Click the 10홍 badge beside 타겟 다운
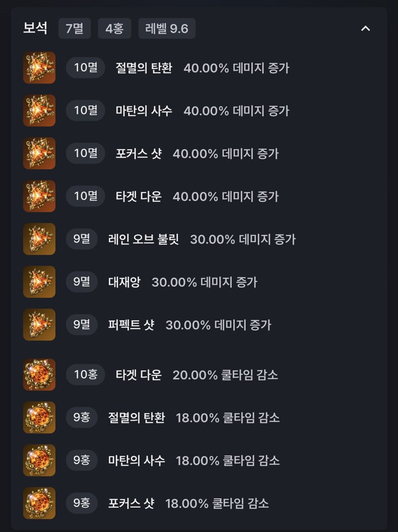 (86, 374)
